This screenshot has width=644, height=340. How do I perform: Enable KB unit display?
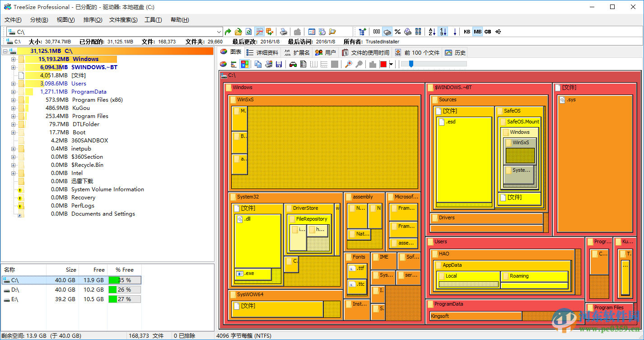pos(467,32)
